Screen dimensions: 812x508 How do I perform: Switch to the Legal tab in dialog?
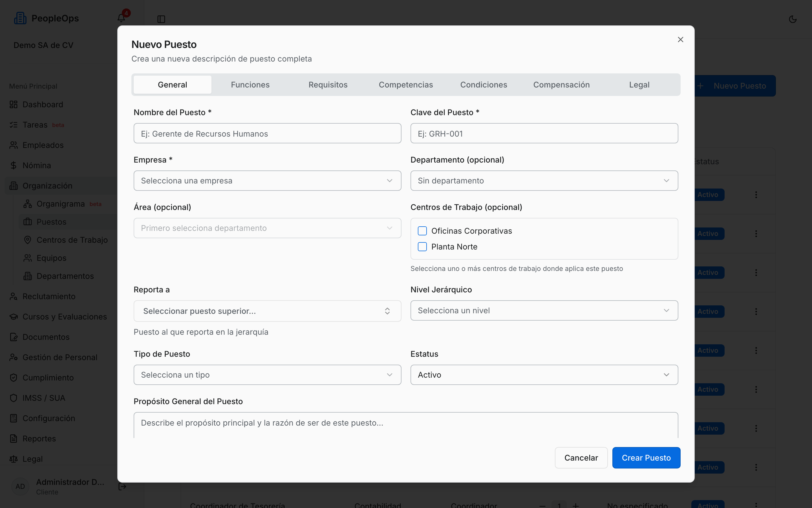[x=639, y=85]
